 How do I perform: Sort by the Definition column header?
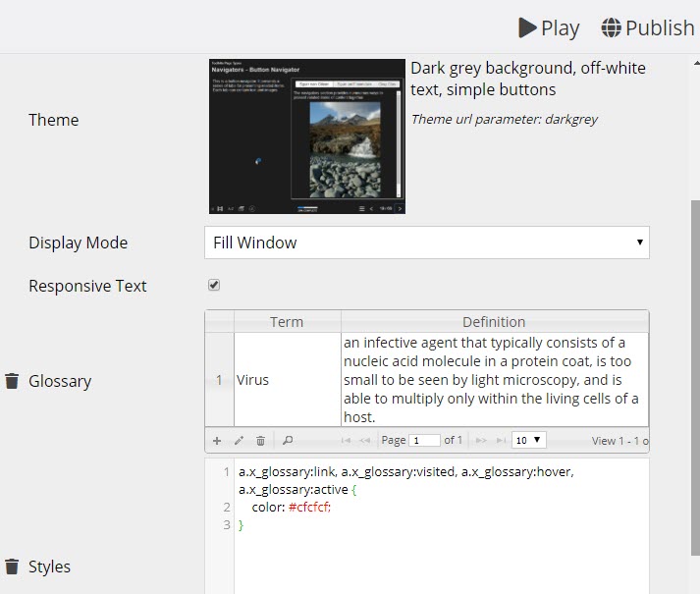[x=494, y=322]
